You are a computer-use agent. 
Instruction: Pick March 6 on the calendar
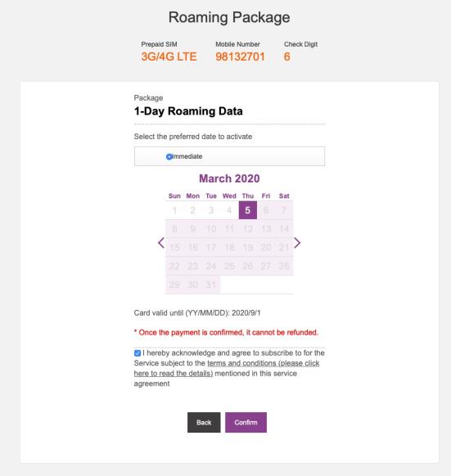click(266, 210)
